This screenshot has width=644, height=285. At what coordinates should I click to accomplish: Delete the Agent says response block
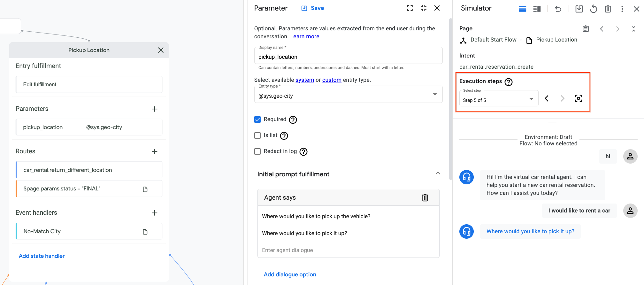click(425, 198)
